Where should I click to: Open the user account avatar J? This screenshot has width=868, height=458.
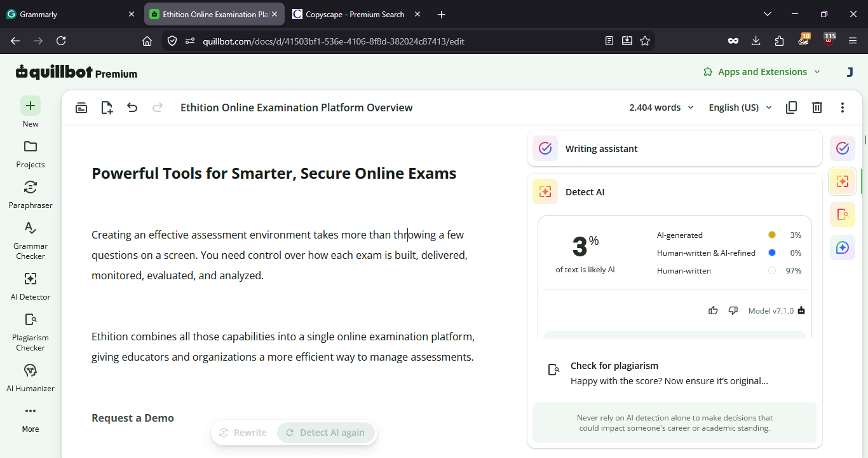(x=850, y=72)
